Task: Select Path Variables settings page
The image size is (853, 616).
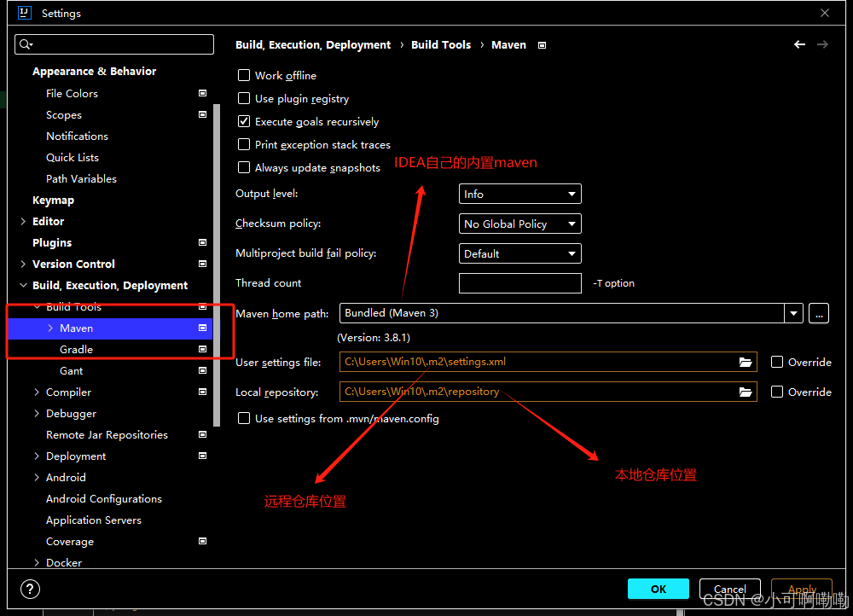Action: click(x=81, y=178)
